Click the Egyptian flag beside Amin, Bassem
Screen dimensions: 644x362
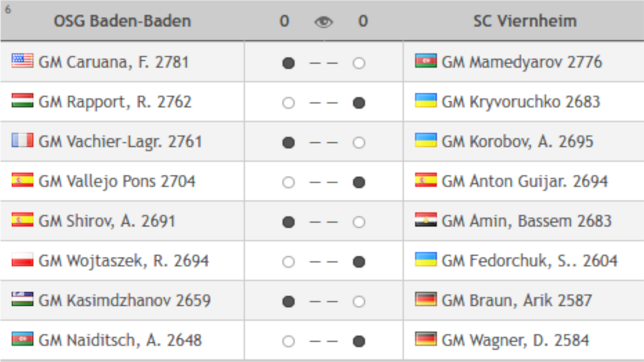pos(426,220)
